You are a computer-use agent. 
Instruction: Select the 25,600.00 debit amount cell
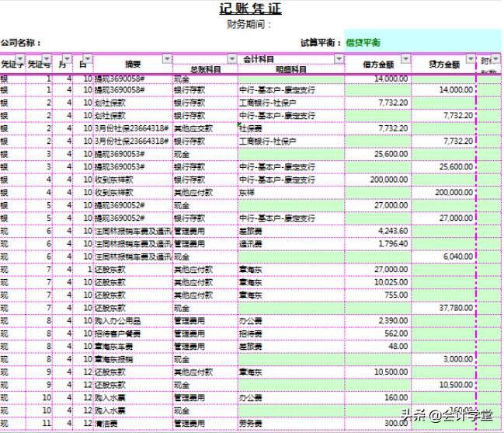coord(378,154)
